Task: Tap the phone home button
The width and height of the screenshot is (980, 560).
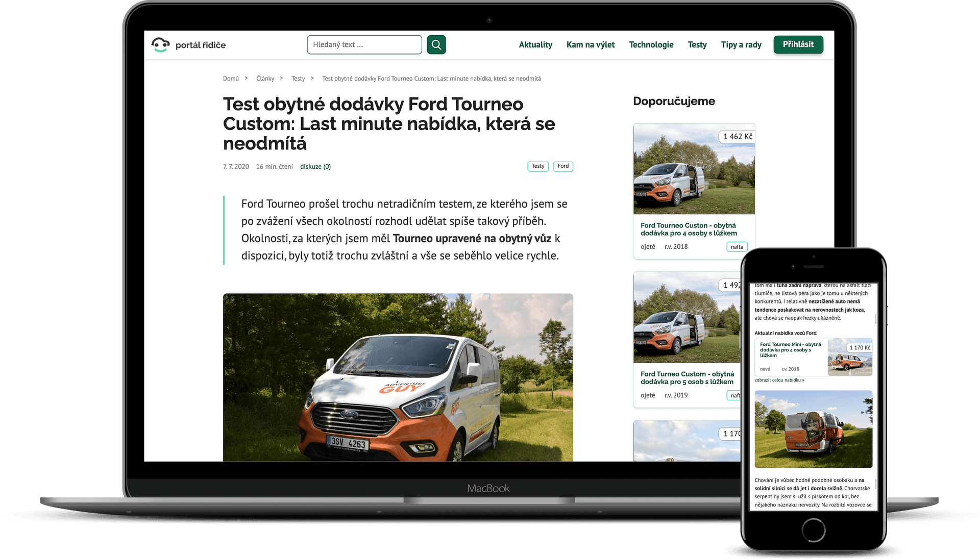Action: (814, 530)
